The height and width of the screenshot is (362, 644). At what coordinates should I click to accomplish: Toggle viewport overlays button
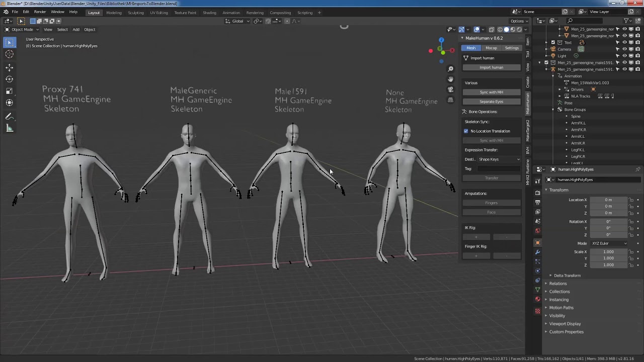tap(477, 30)
